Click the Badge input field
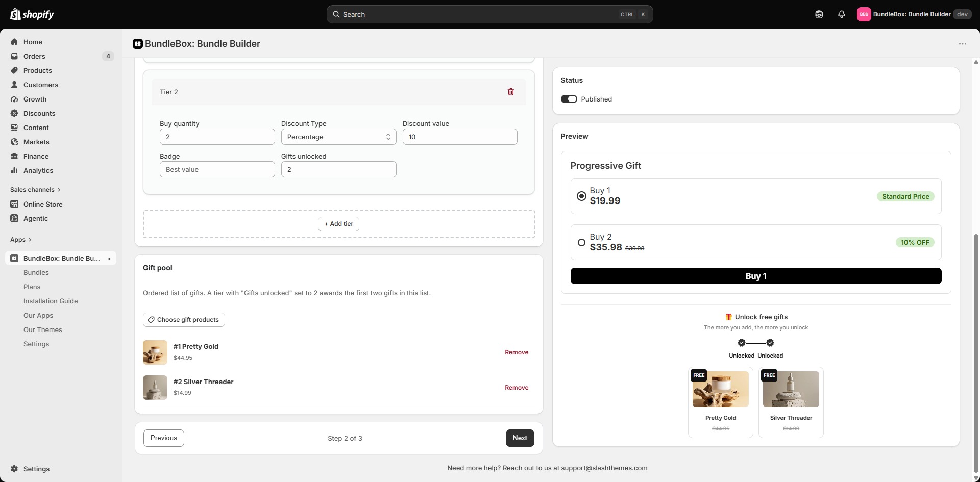This screenshot has width=980, height=482. click(x=217, y=169)
